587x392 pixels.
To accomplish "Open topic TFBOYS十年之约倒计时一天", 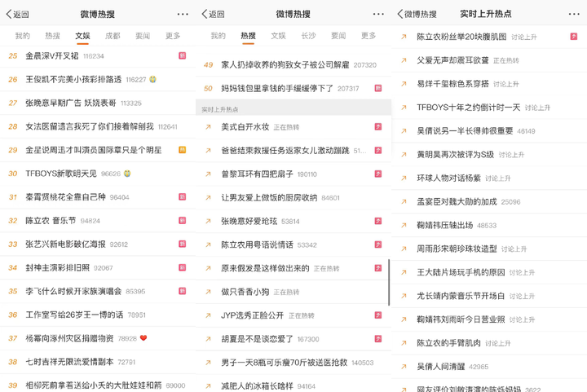I will coord(468,108).
